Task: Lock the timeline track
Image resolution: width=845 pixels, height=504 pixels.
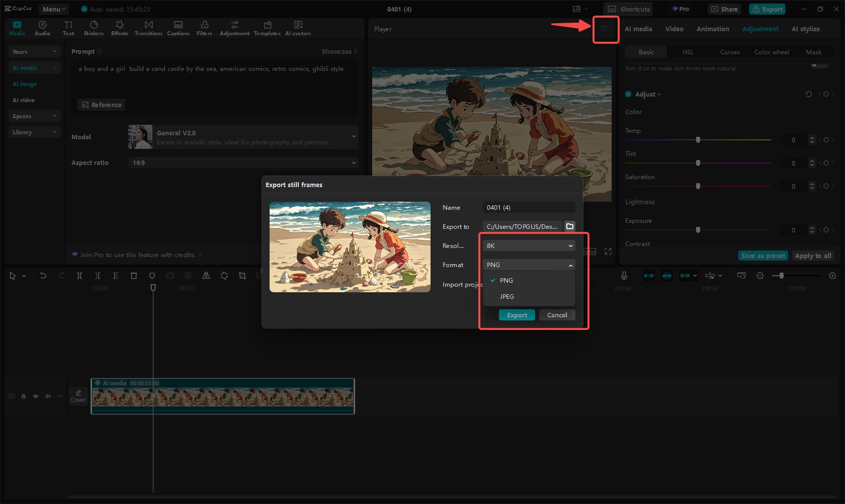Action: pyautogui.click(x=24, y=396)
